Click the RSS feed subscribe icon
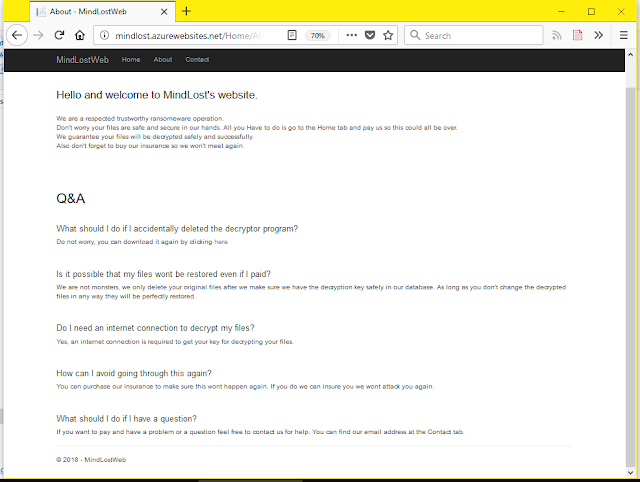 [x=556, y=36]
